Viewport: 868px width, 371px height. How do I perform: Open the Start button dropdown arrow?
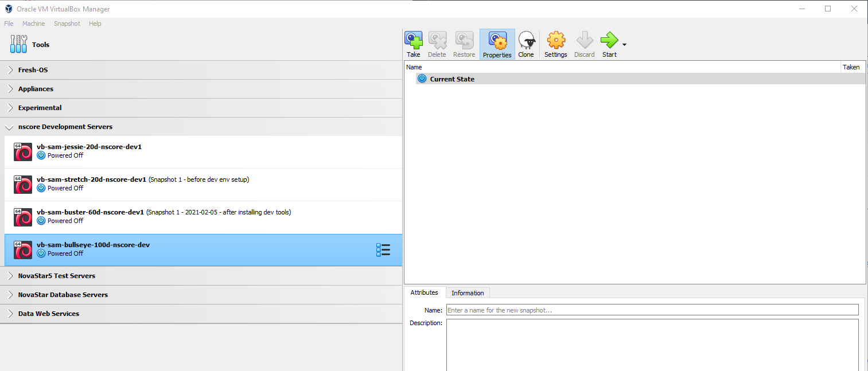click(623, 44)
